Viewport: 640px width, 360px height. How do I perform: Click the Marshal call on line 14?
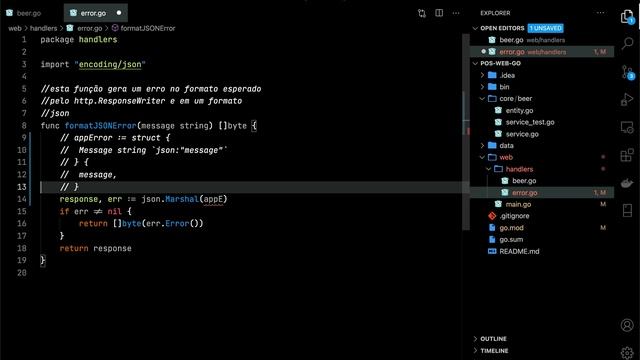coord(182,199)
